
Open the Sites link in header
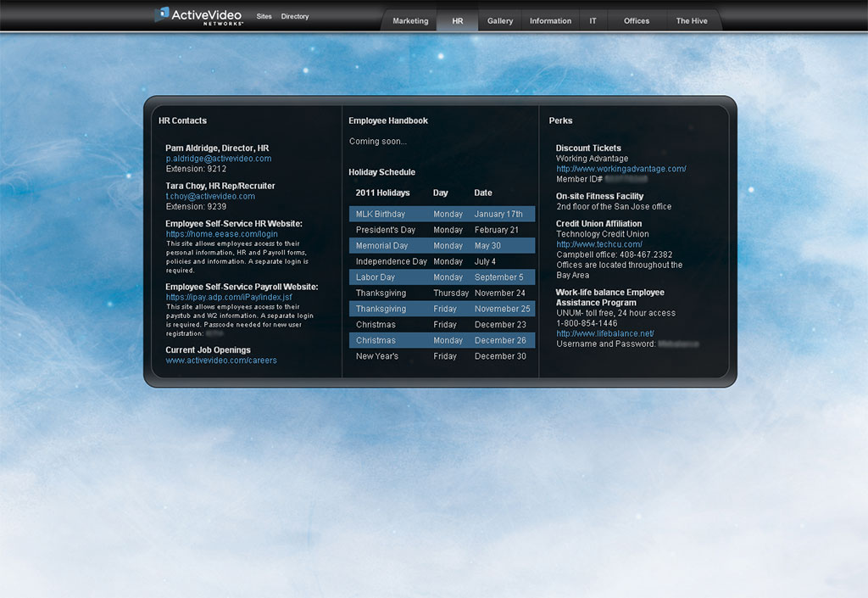click(264, 17)
